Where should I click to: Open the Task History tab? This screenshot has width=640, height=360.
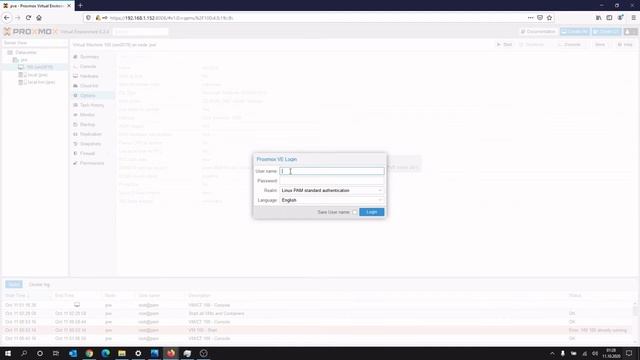(x=92, y=105)
